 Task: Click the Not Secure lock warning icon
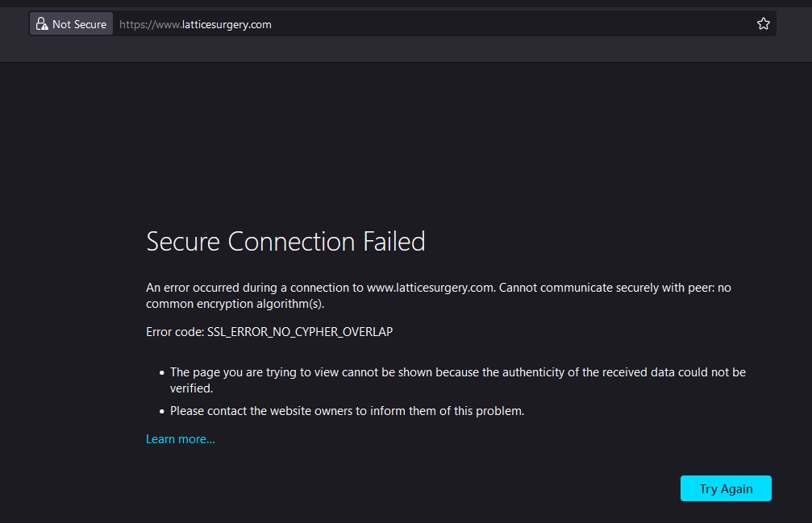point(42,24)
